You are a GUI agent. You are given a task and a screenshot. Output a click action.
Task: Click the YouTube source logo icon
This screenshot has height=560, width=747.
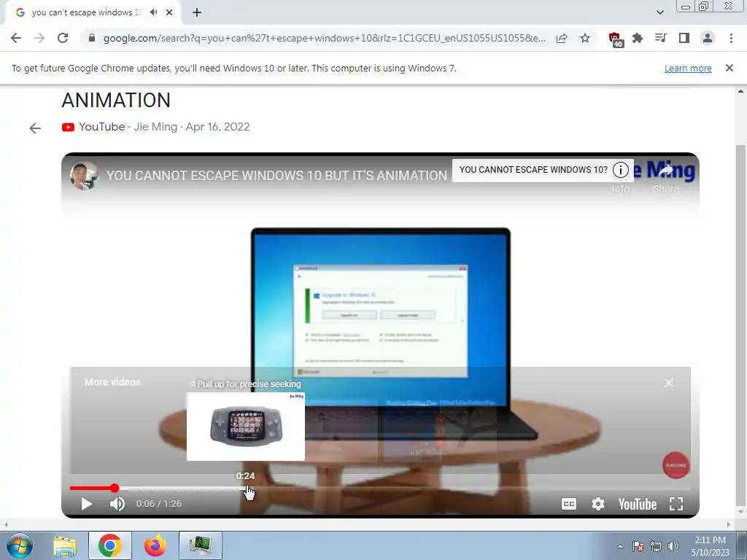pyautogui.click(x=68, y=127)
